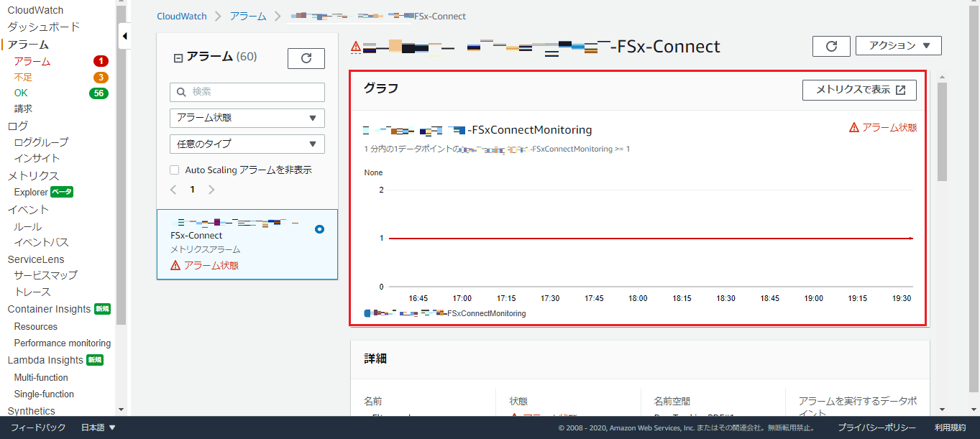
Task: Open インサイト under logs
Action: tap(37, 158)
